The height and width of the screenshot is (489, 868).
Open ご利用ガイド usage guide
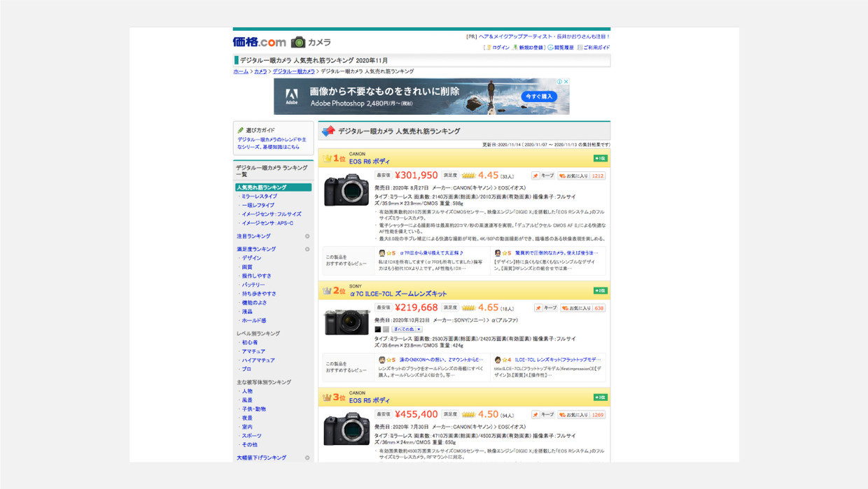click(x=596, y=48)
